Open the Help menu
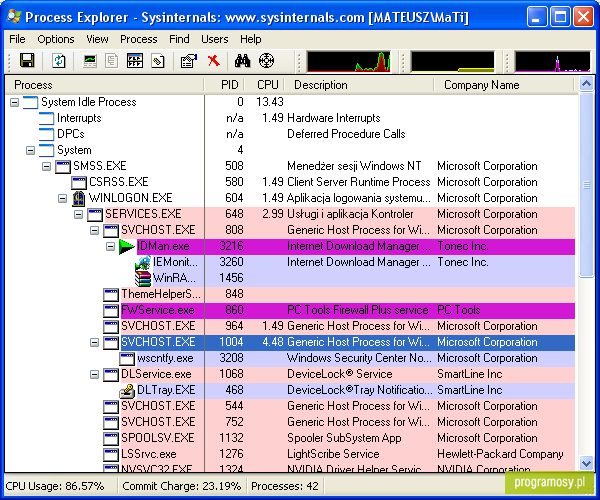600x500 pixels. (x=251, y=39)
